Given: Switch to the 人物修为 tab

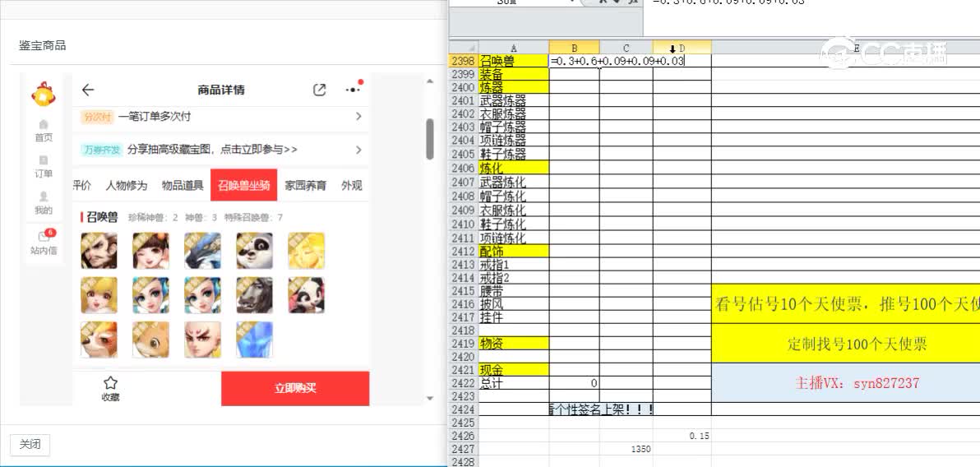Looking at the screenshot, I should pos(127,185).
